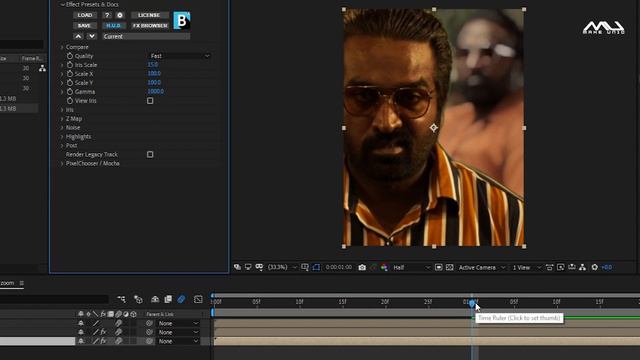Image resolution: width=640 pixels, height=360 pixels.
Task: Open the effect preset gear settings
Action: (x=120, y=15)
